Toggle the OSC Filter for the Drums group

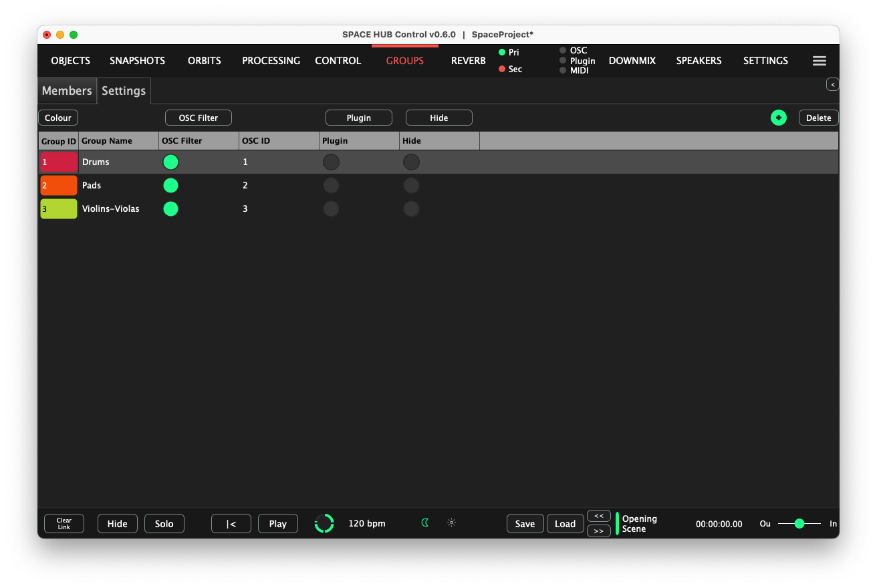[170, 162]
